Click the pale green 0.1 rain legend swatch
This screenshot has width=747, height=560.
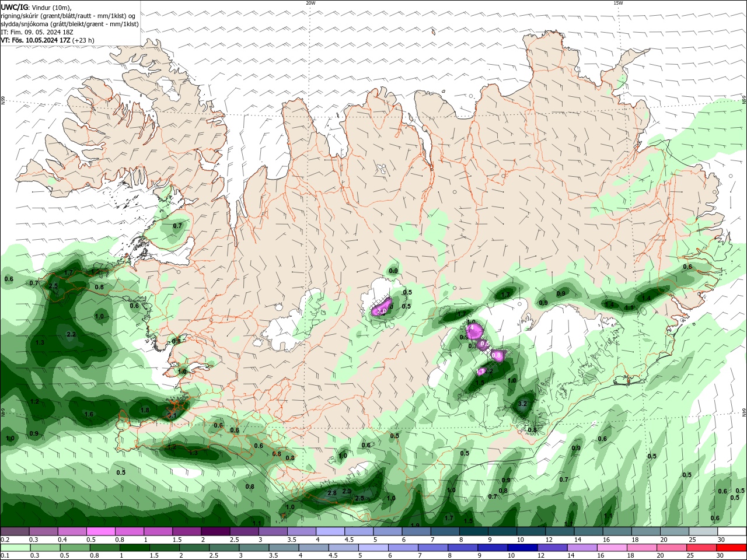[x=15, y=548]
